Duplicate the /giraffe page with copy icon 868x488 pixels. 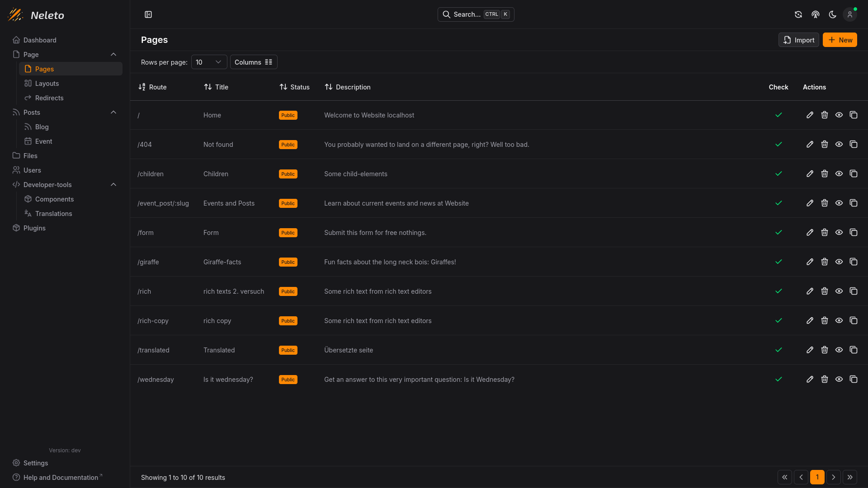[x=853, y=262]
